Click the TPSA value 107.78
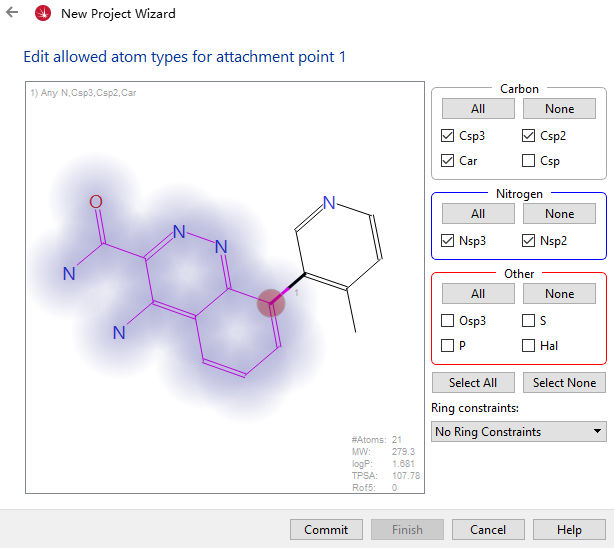Image resolution: width=614 pixels, height=548 pixels. click(x=406, y=476)
